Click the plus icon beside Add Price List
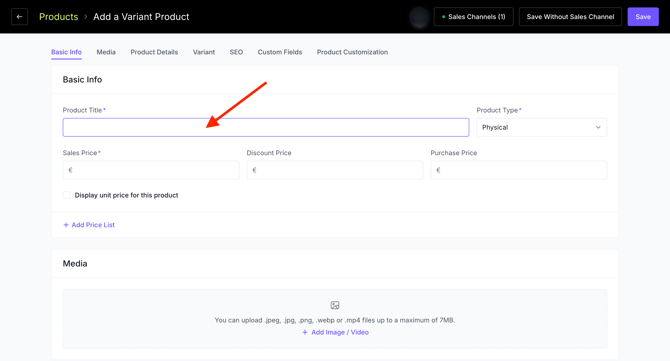 [x=66, y=225]
